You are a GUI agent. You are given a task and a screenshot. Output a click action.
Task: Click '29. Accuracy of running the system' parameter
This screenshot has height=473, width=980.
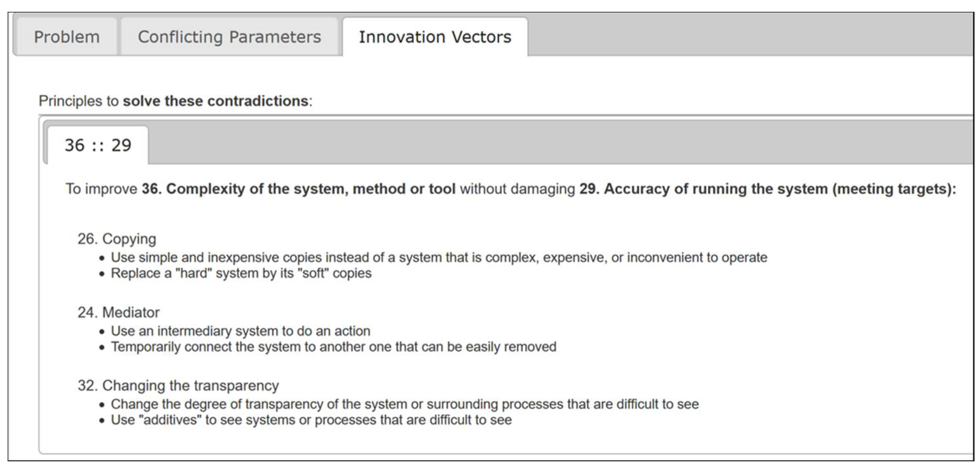(x=767, y=189)
